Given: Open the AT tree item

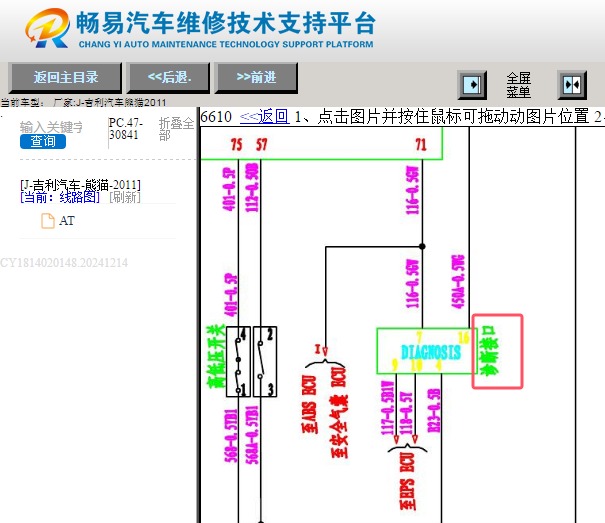Looking at the screenshot, I should (x=67, y=221).
